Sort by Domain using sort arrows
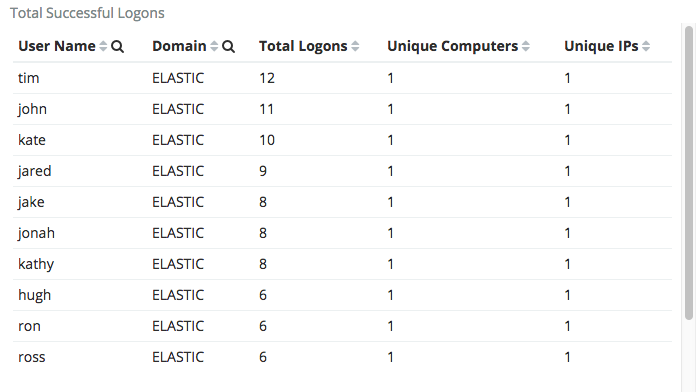The image size is (697, 392). (x=214, y=46)
